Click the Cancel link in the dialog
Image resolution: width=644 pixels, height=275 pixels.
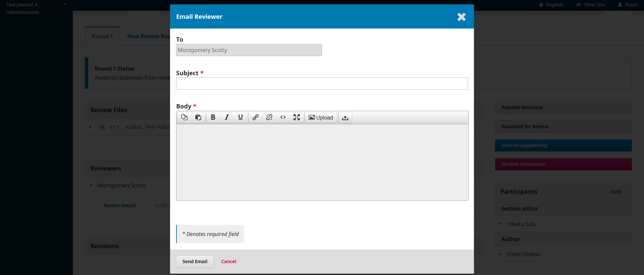[x=229, y=261]
